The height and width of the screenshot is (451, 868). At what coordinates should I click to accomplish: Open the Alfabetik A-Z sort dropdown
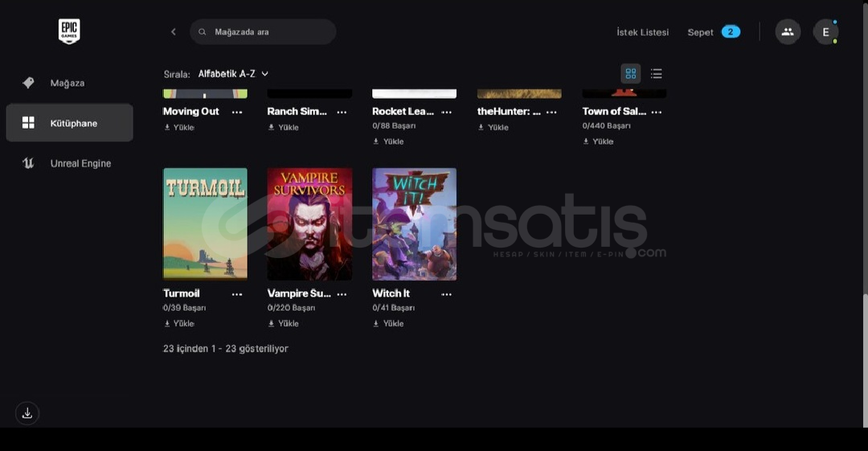tap(233, 74)
